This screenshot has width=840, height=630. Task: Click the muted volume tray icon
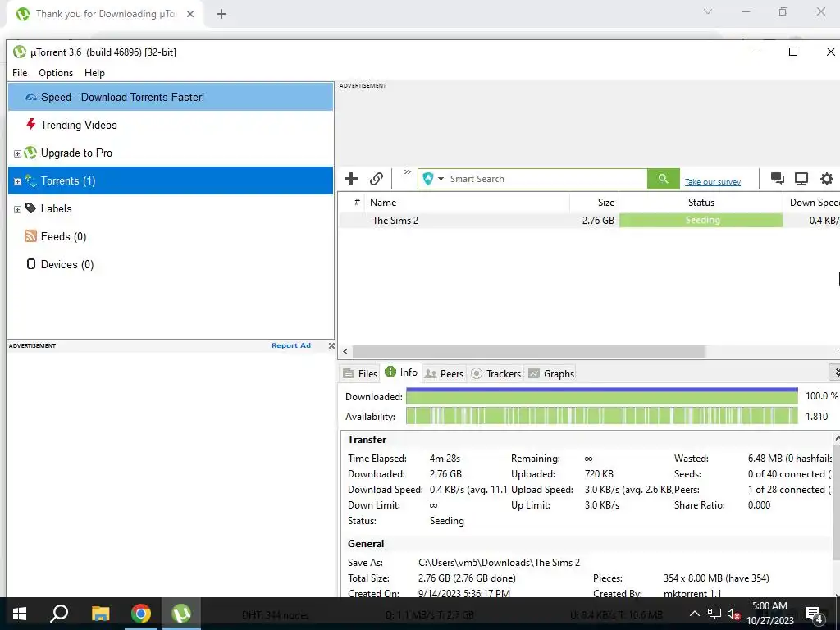[734, 614]
